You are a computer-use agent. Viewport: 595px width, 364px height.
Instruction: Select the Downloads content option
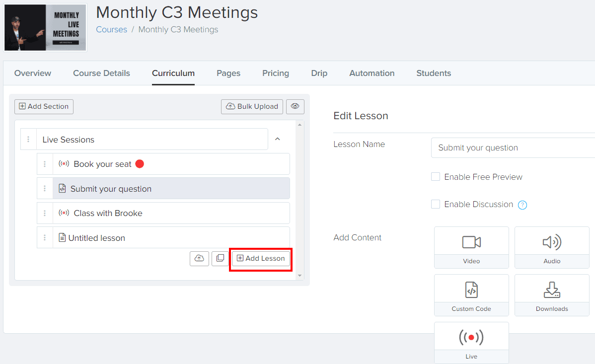pos(552,295)
